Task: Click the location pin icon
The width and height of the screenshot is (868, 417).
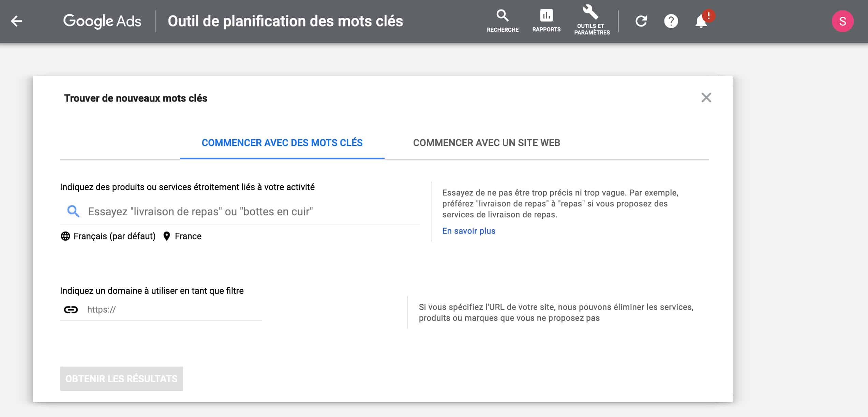Action: click(x=166, y=236)
